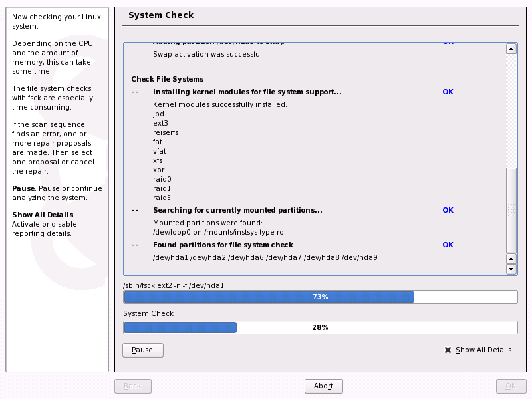This screenshot has width=532, height=399.
Task: Click the OK status for mounted partitions search
Action: pos(448,210)
